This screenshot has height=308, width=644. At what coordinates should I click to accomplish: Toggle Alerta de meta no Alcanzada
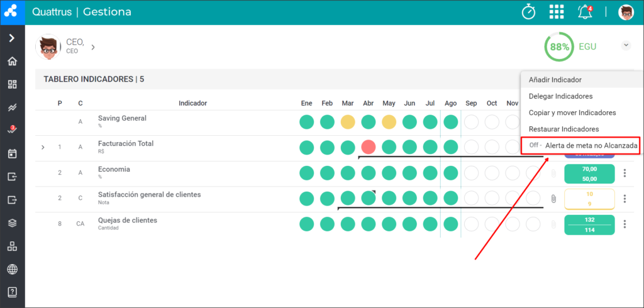click(x=580, y=145)
